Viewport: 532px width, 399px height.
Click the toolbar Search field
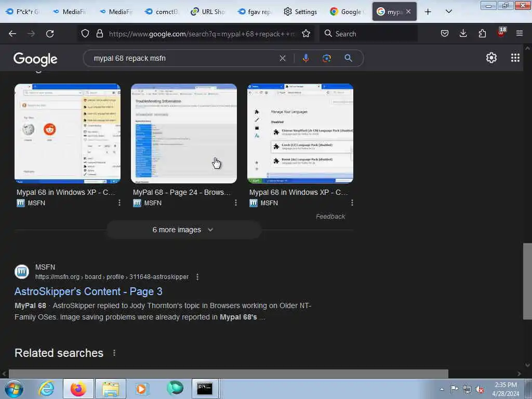tap(369, 34)
